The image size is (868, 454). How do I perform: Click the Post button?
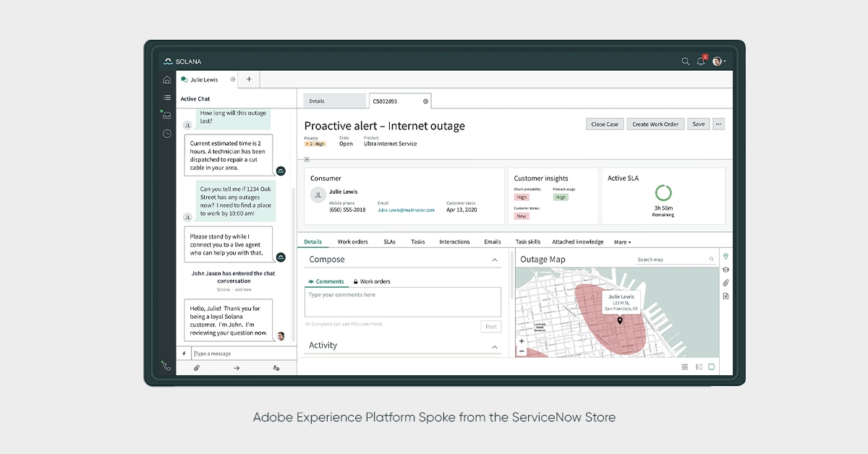click(491, 327)
